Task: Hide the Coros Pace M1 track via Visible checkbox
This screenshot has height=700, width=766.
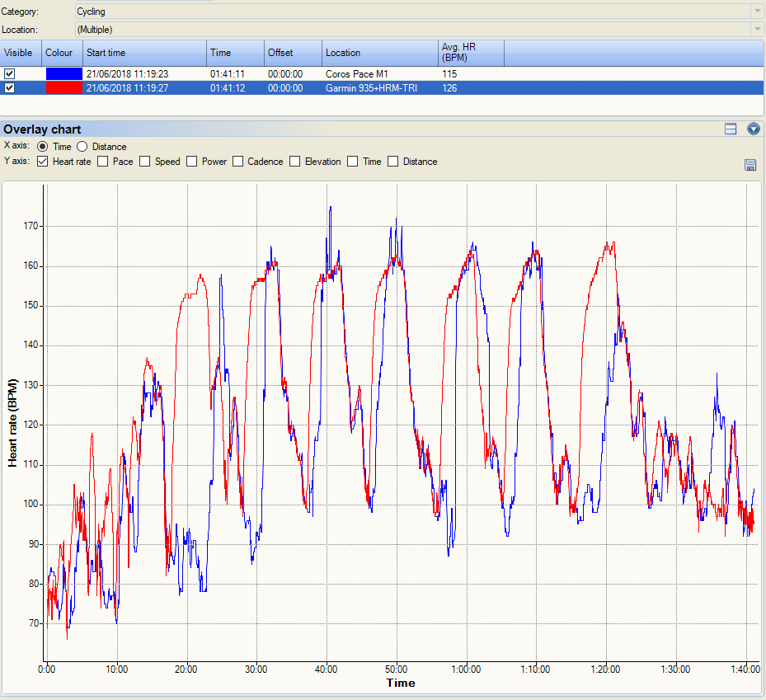Action: pyautogui.click(x=10, y=73)
